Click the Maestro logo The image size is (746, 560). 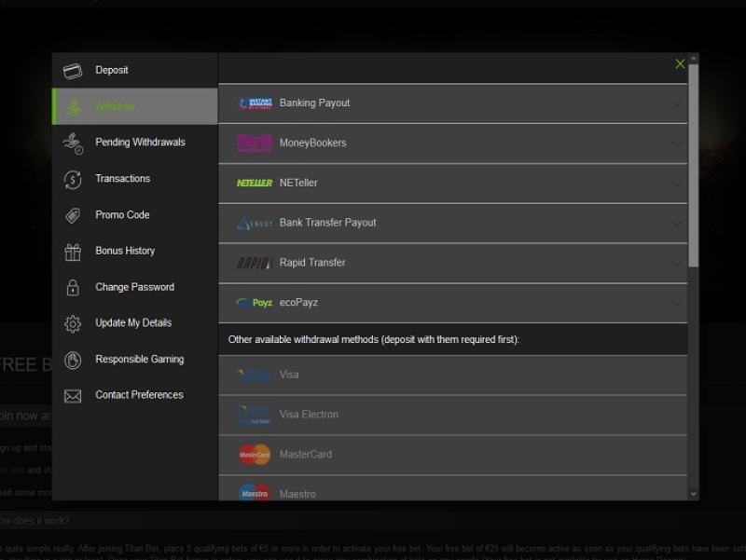click(x=255, y=493)
